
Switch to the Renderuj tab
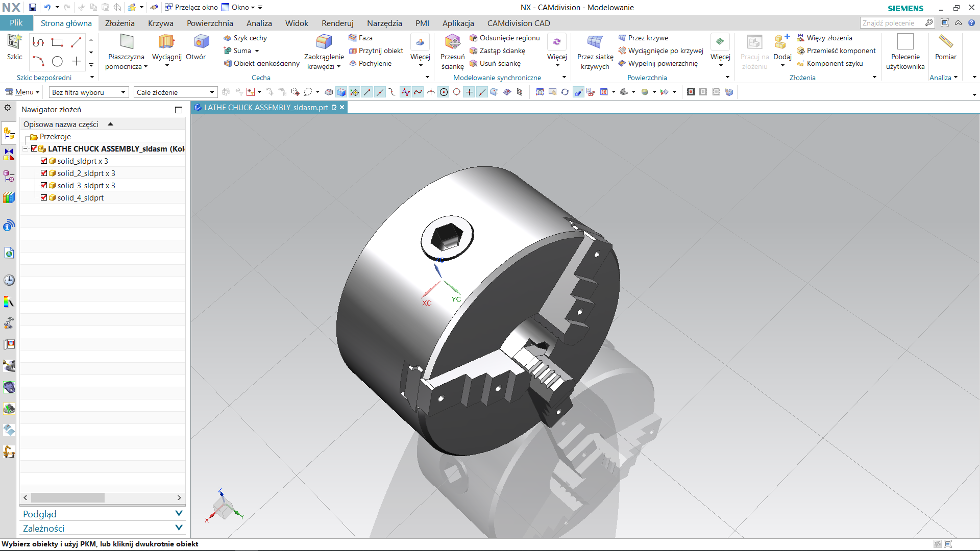[x=337, y=23]
